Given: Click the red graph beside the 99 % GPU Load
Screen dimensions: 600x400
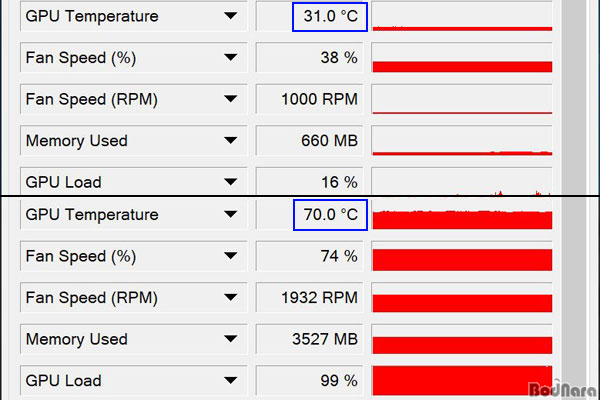Looking at the screenshot, I should click(x=462, y=380).
